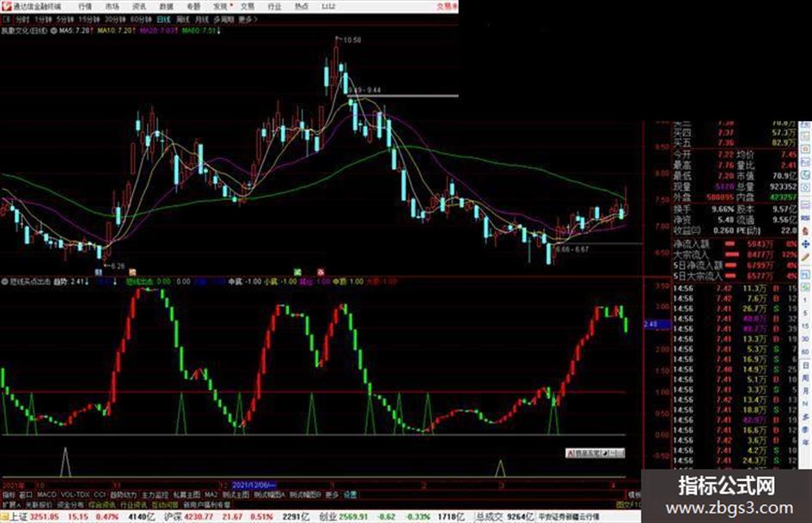Open the 指标 tab at bottom
This screenshot has width=812, height=523.
(9, 495)
